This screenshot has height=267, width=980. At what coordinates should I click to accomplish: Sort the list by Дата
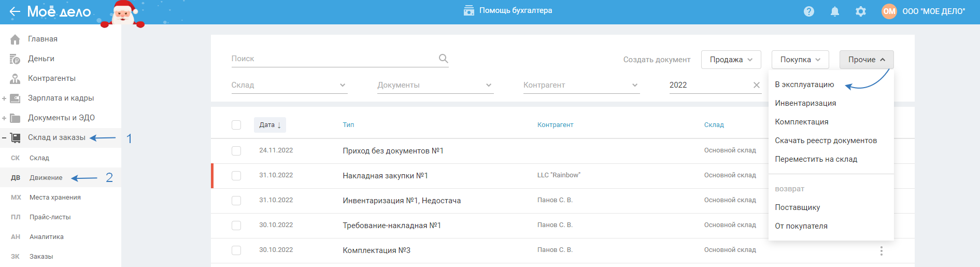269,125
